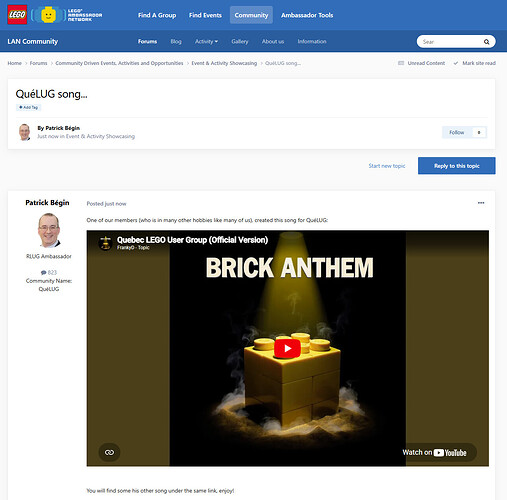
Task: Play the Brick Anthem YouTube video
Action: (287, 348)
